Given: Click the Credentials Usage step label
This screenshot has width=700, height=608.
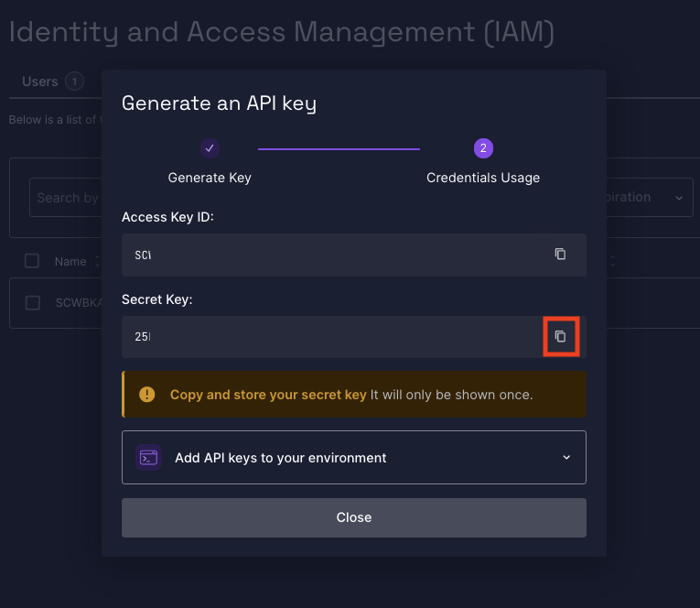Looking at the screenshot, I should click(483, 178).
